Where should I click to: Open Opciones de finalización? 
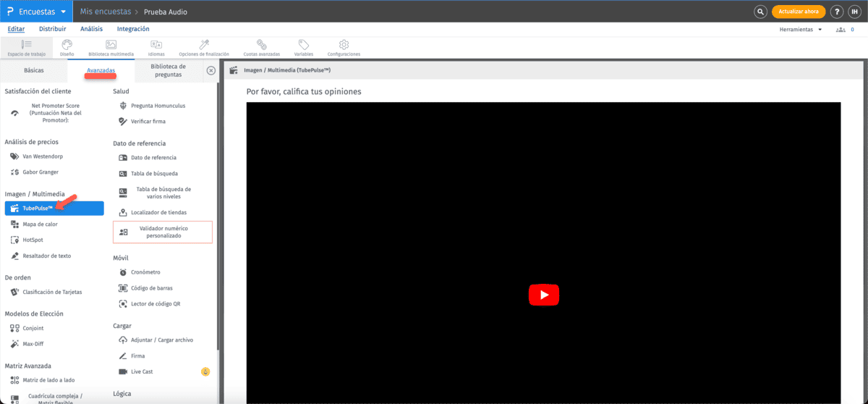point(204,48)
